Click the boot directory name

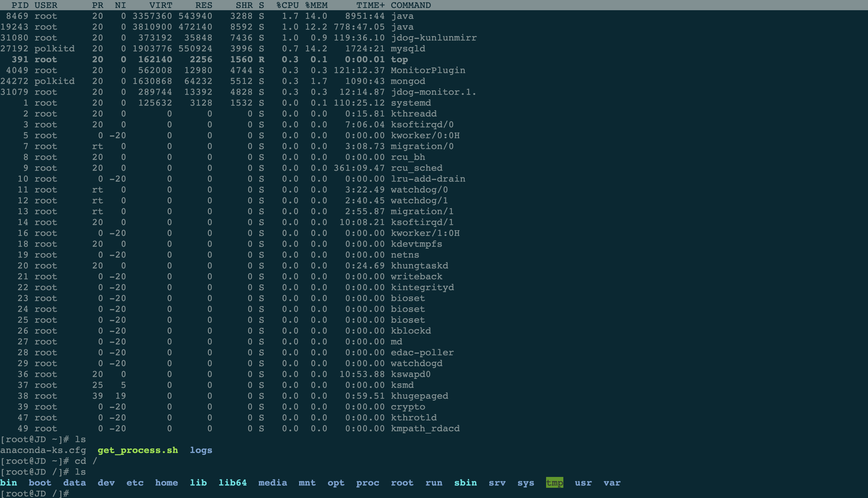tap(40, 483)
